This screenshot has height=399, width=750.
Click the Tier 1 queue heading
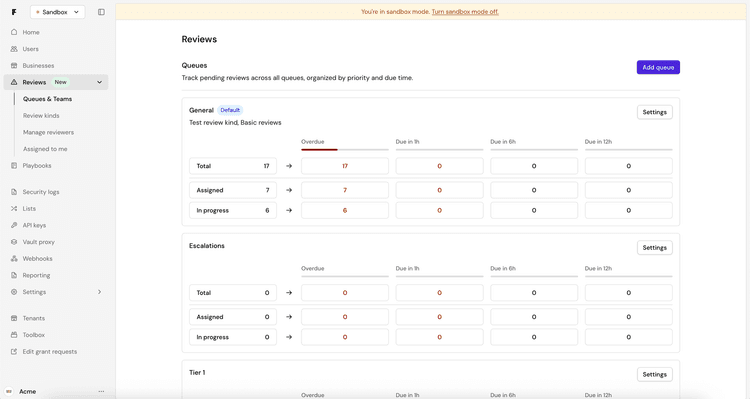click(x=197, y=373)
